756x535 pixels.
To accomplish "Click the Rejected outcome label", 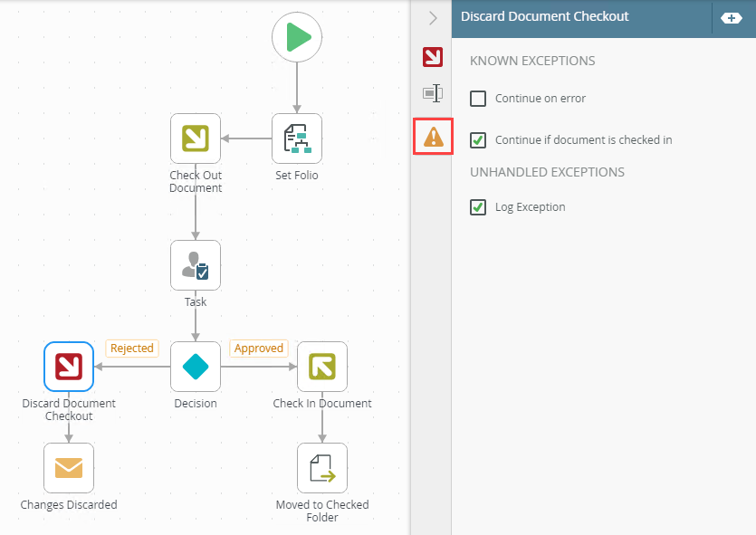I will (131, 349).
